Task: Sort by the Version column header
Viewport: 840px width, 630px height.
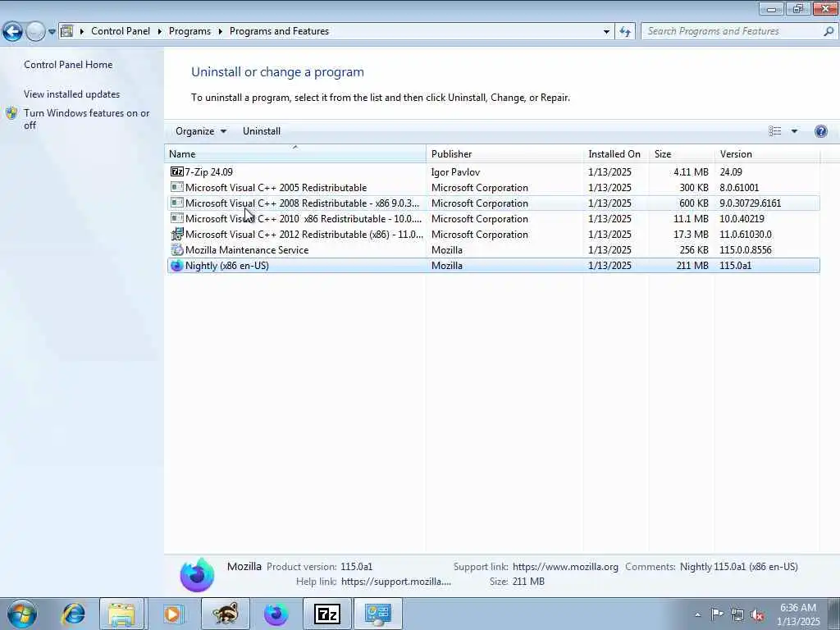Action: click(x=768, y=153)
